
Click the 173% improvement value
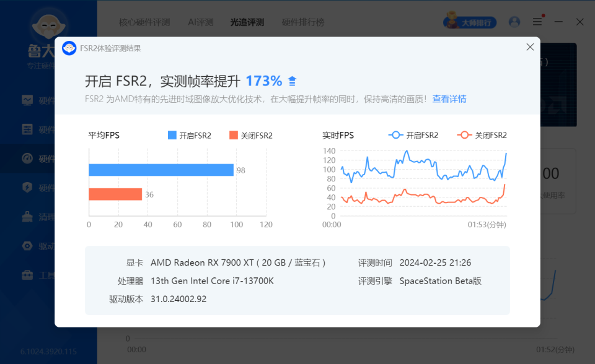[264, 80]
